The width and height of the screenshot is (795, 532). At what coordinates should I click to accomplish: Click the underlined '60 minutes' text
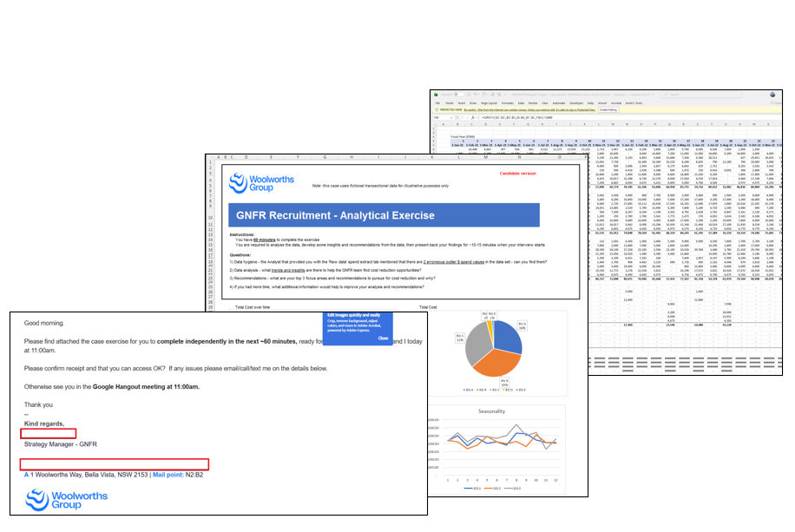pyautogui.click(x=264, y=240)
